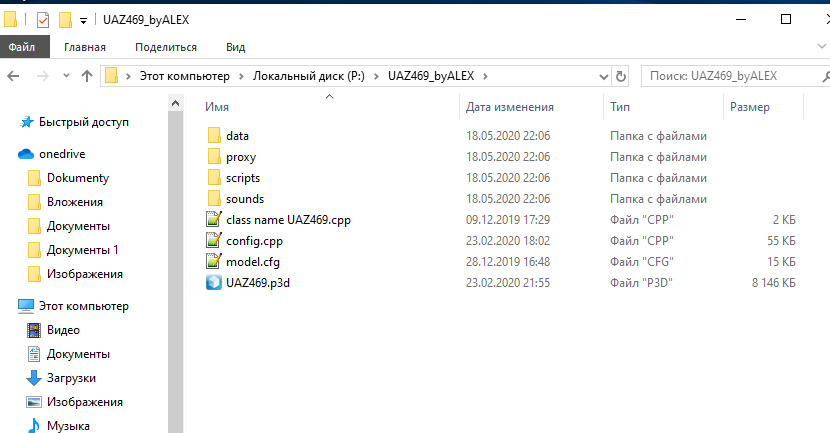This screenshot has height=433, width=830.
Task: Click the search magnifier icon
Action: pyautogui.click(x=825, y=77)
